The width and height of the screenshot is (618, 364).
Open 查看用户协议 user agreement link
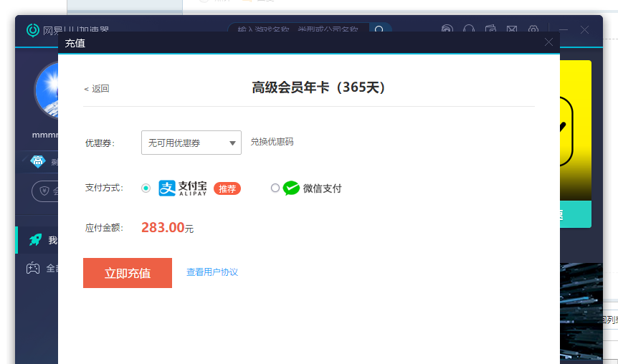[212, 272]
